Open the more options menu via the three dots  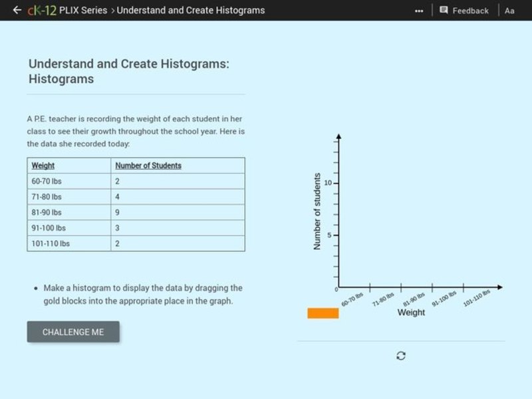(x=418, y=10)
